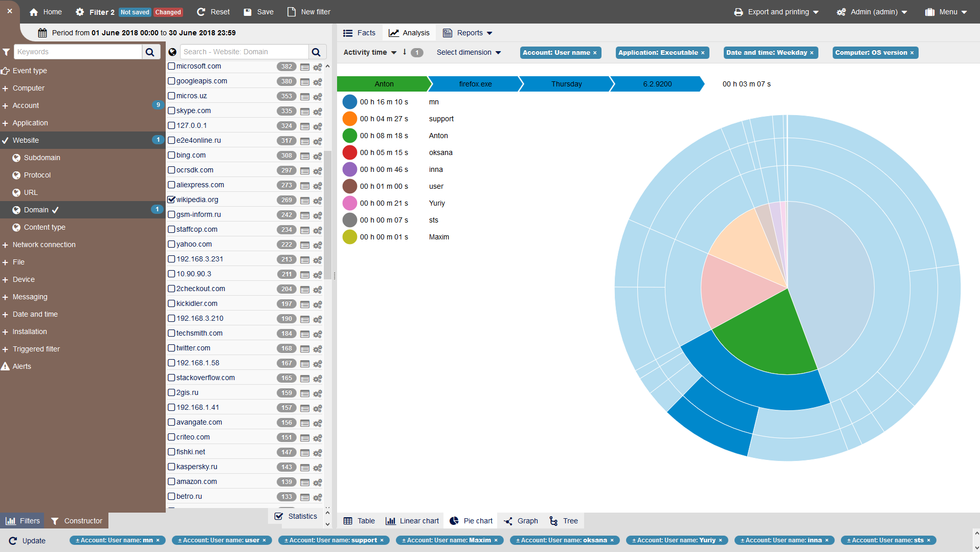Click gears icon next to bing.com
The width and height of the screenshot is (980, 552).
click(x=318, y=156)
